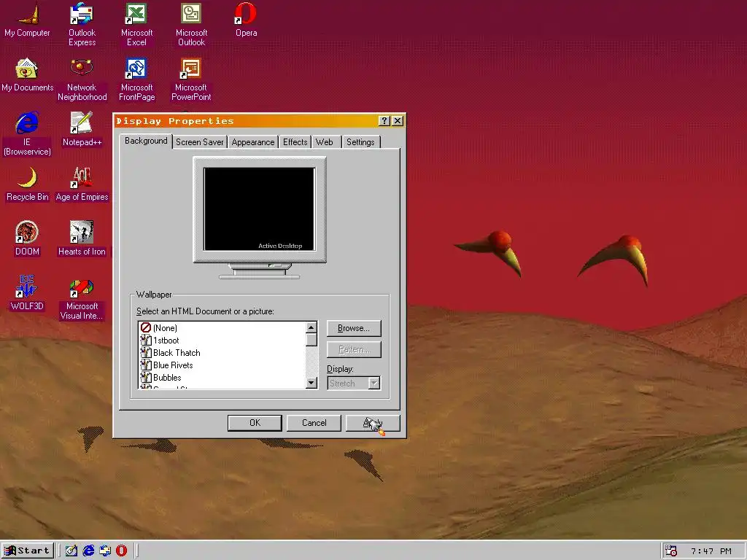This screenshot has width=747, height=560.
Task: Switch to the Appearance tab
Action: tap(253, 142)
